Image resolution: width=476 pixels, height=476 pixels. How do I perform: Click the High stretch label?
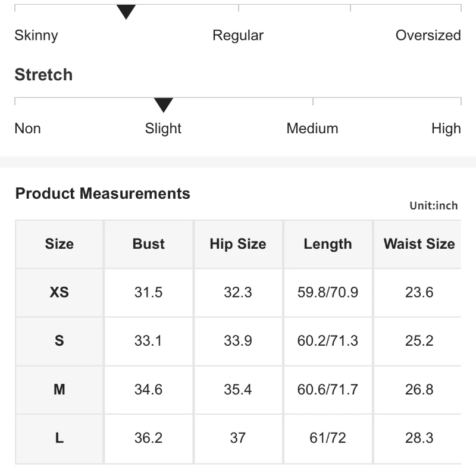coord(446,129)
